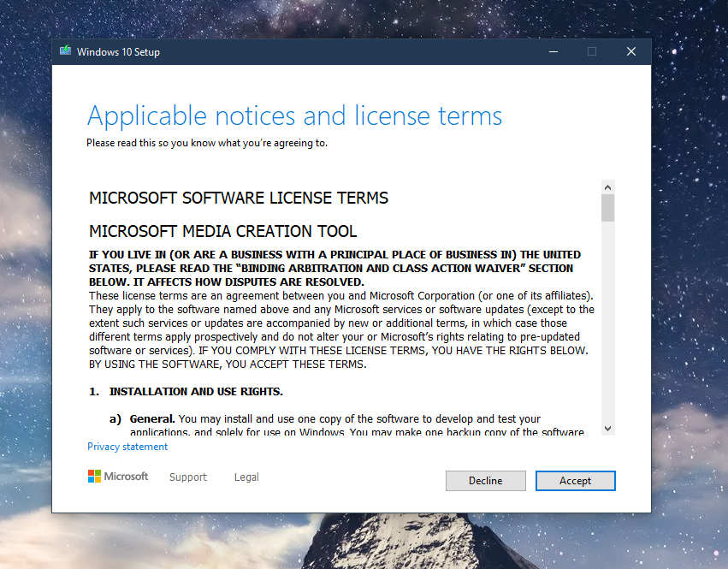Open the Legal link

pyautogui.click(x=246, y=477)
